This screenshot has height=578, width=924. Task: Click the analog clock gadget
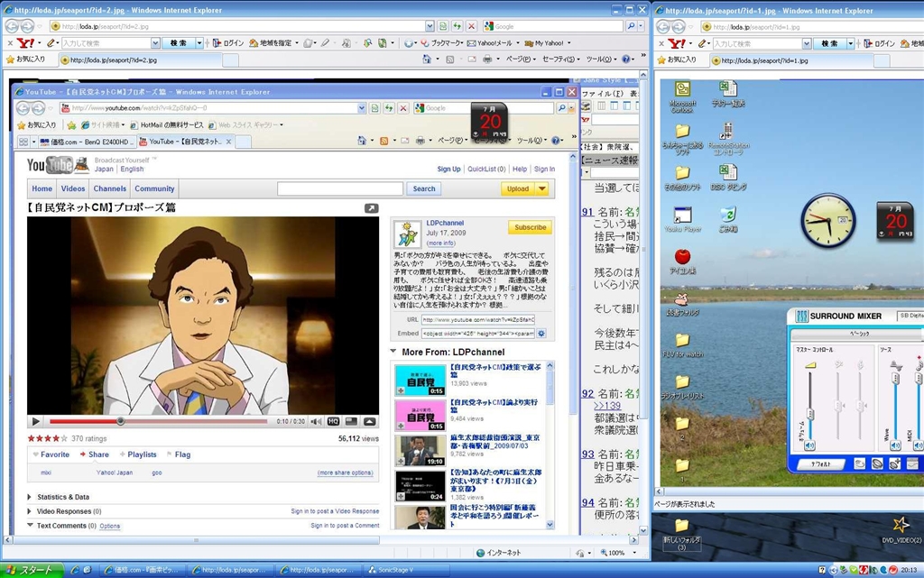(x=828, y=221)
